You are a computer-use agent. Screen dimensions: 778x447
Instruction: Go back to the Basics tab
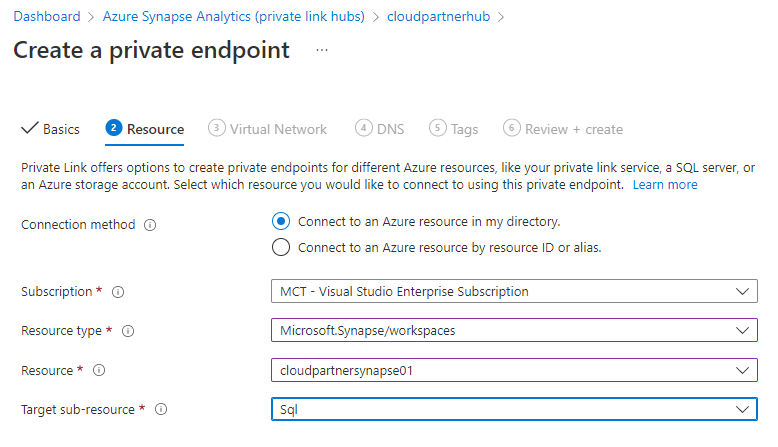coord(51,129)
